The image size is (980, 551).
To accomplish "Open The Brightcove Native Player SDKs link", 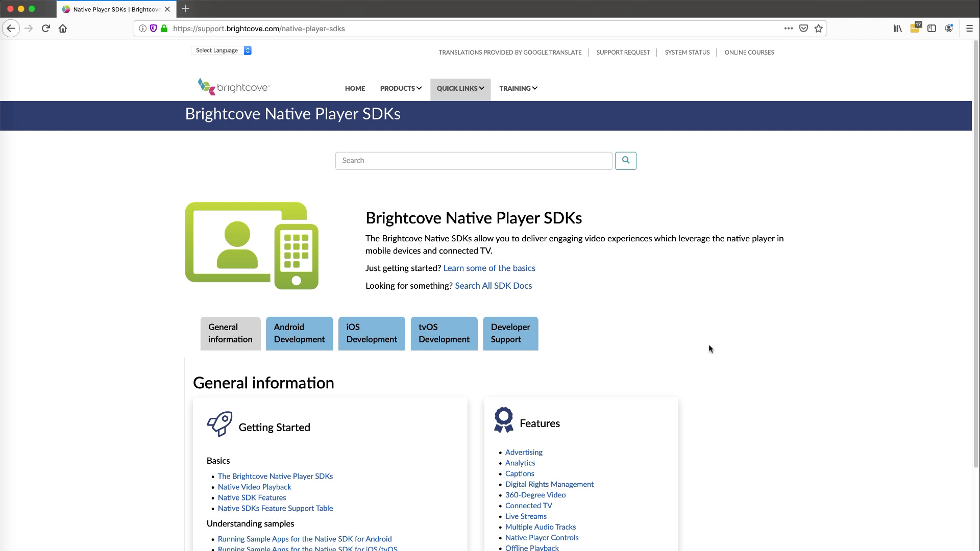I will click(x=275, y=477).
